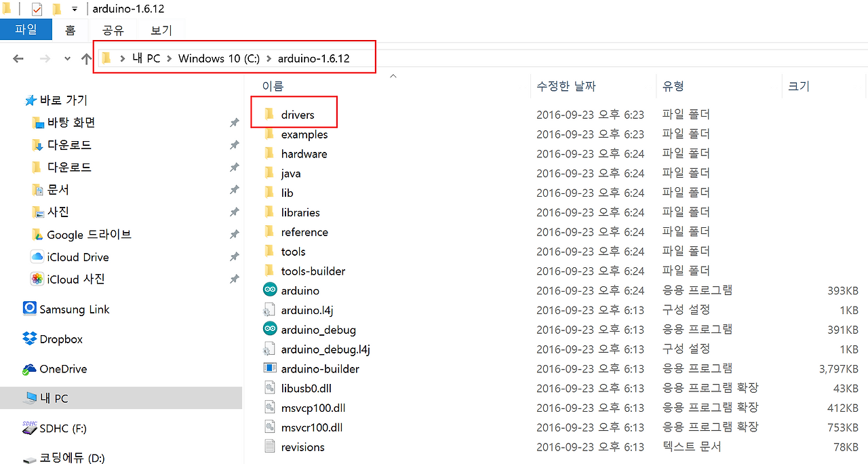Select 코딩에듀 (D:) drive in navigation pane
868x464 pixels.
point(72,458)
